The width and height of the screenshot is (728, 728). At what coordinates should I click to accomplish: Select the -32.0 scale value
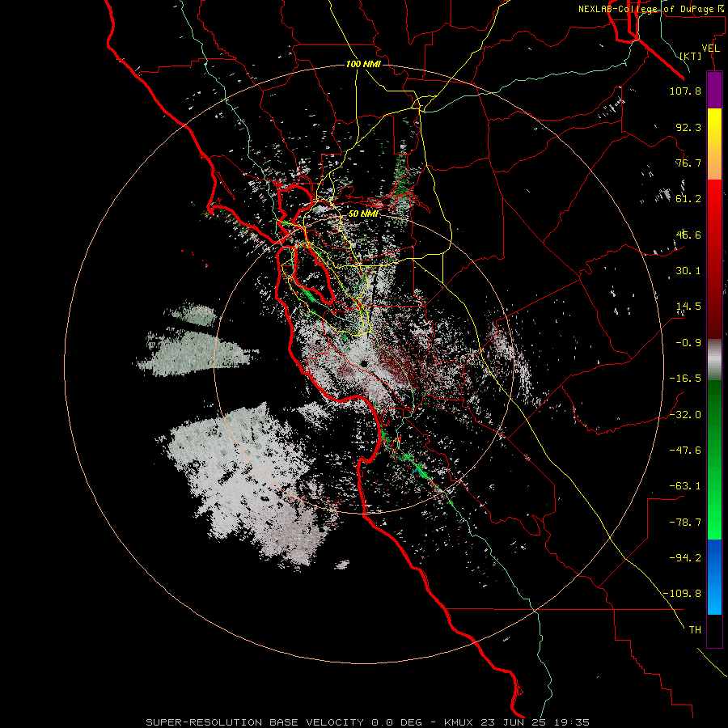685,415
